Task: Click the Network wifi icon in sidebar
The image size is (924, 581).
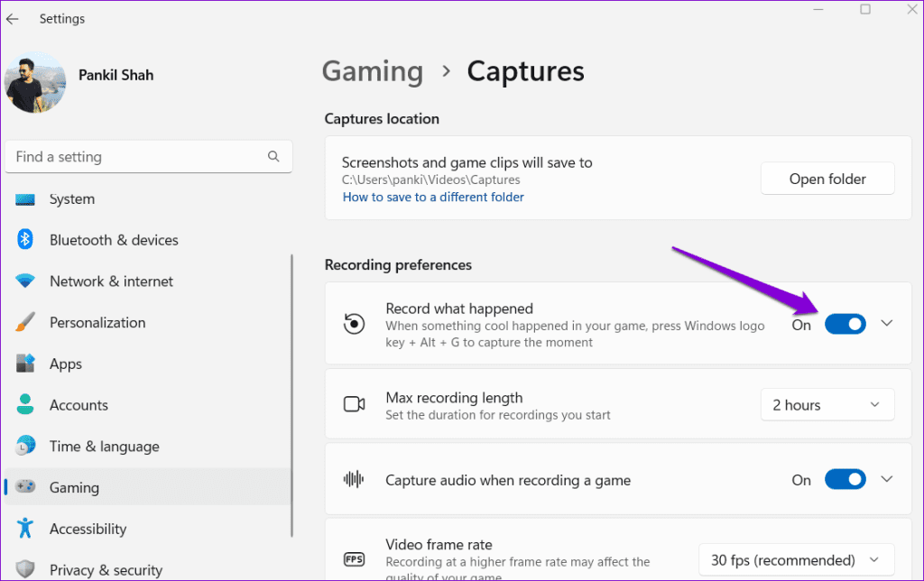Action: (25, 281)
